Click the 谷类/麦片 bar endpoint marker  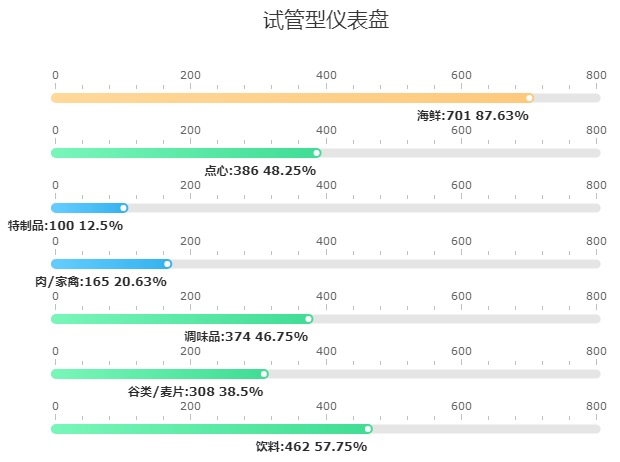(264, 374)
